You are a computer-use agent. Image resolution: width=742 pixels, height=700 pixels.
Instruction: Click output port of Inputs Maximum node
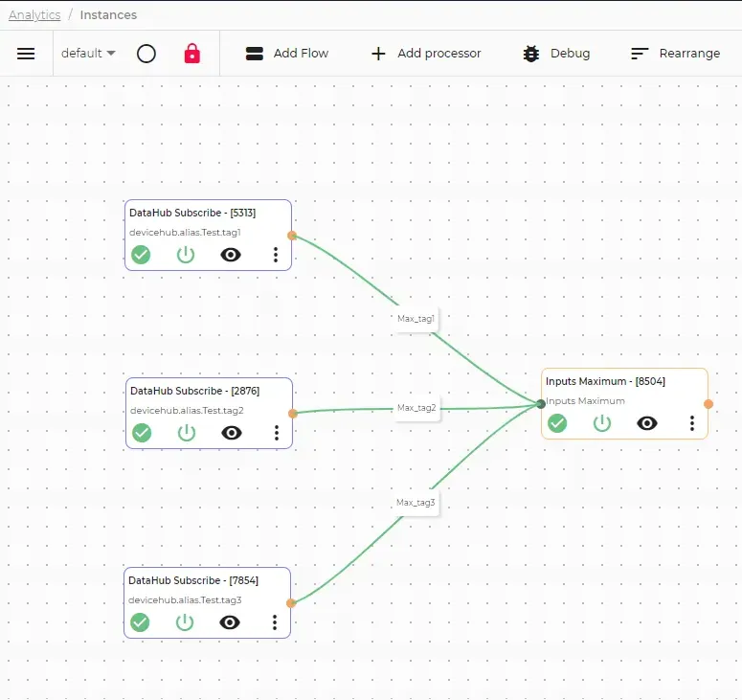pos(708,404)
